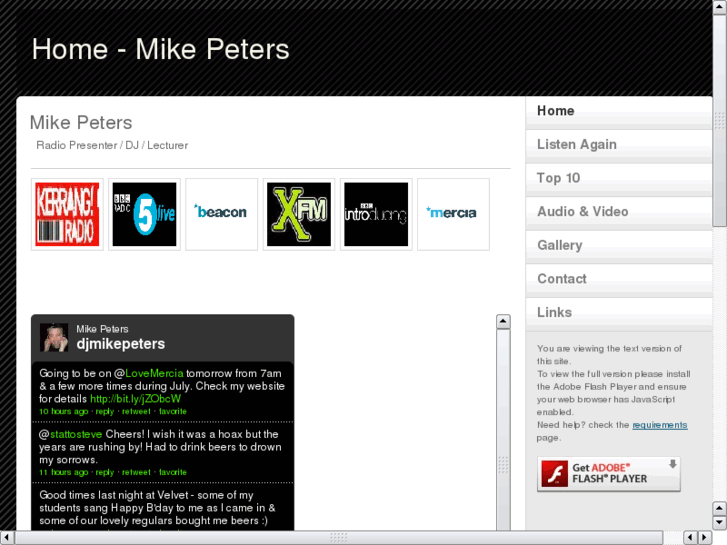Retweet the stattosteve tweet
The height and width of the screenshot is (545, 727).
[x=136, y=472]
